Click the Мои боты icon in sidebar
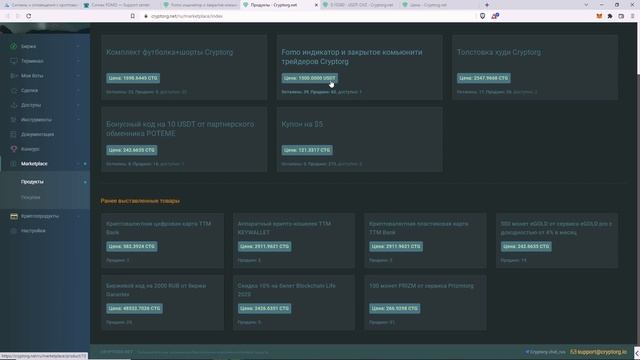This screenshot has height=360, width=640. (13, 76)
